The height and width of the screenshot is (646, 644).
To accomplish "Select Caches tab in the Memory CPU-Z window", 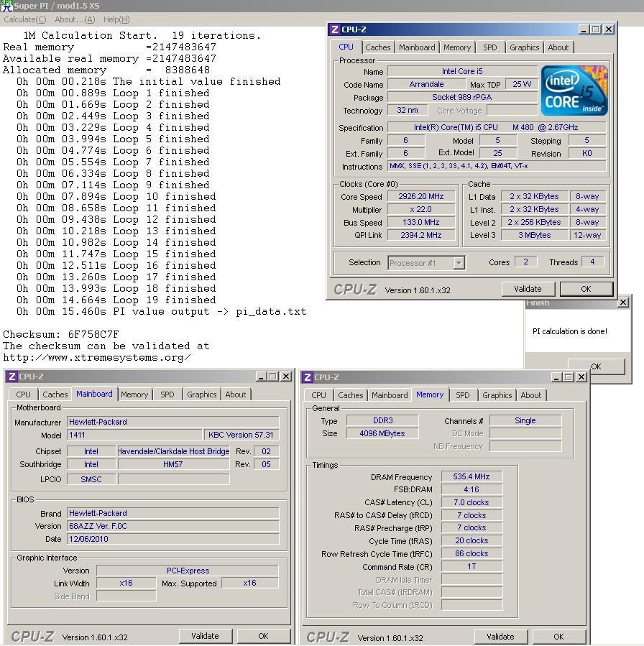I will click(351, 395).
